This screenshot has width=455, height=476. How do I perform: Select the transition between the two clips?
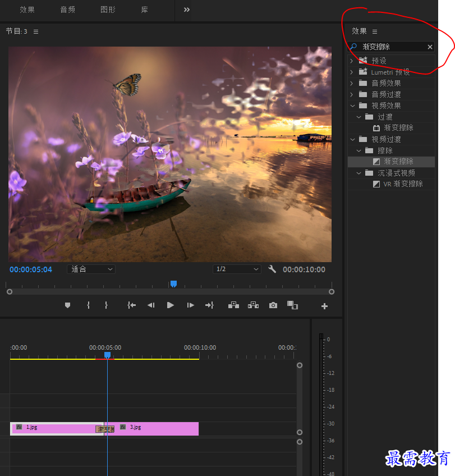pos(105,429)
